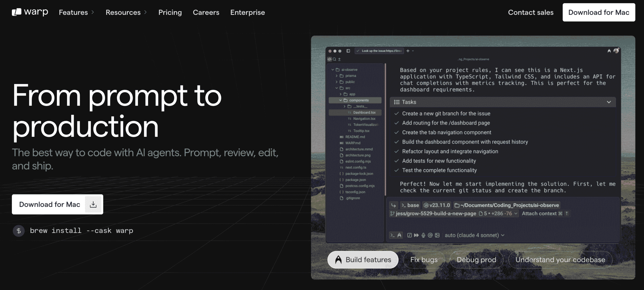Screen dimensions: 644x290
Task: Expand the public folder
Action: pyautogui.click(x=337, y=82)
